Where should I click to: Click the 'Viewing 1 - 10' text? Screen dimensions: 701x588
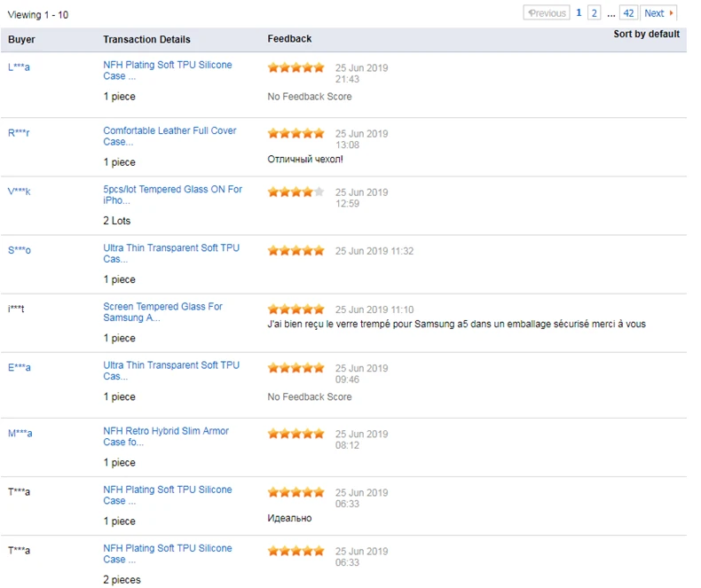tap(38, 15)
